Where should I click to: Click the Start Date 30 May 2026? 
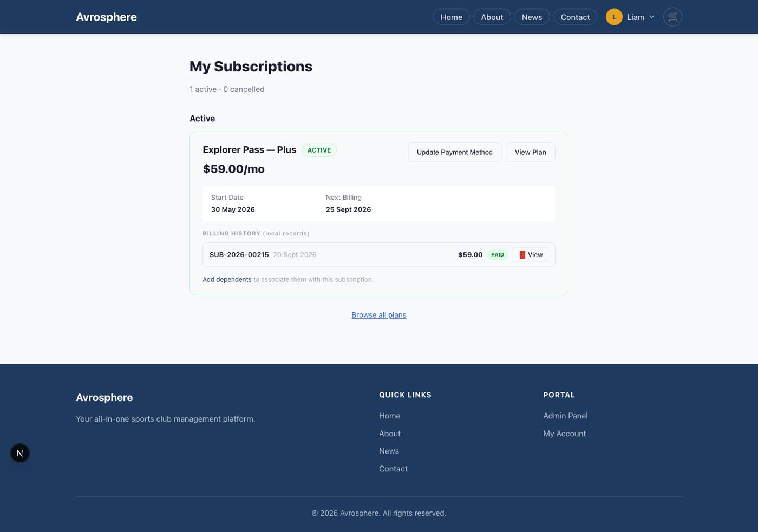[x=233, y=209]
